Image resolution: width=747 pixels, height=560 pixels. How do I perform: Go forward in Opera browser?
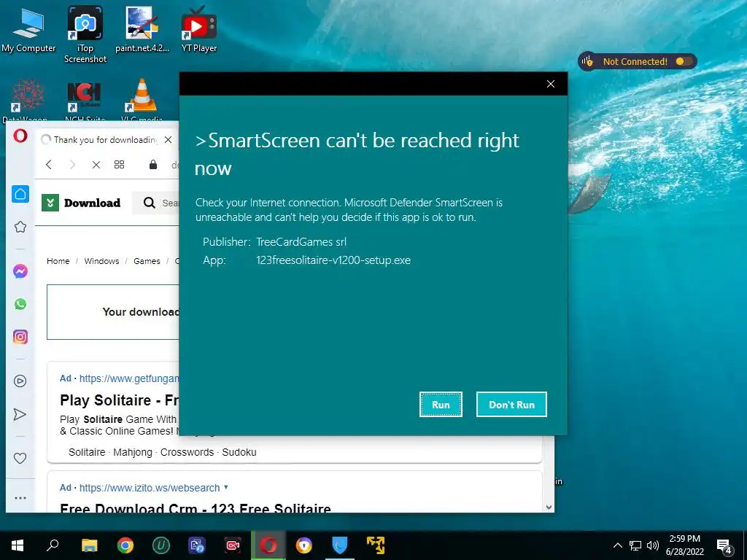[72, 165]
